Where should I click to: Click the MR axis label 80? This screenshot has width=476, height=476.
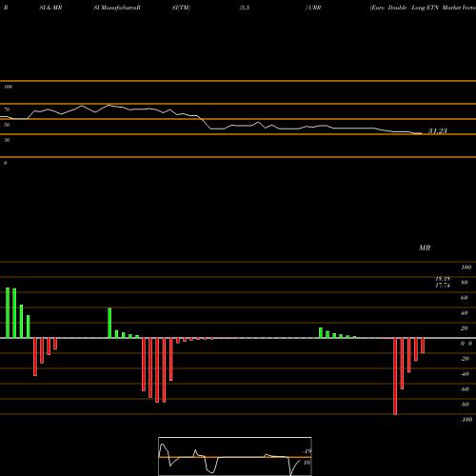pyautogui.click(x=465, y=283)
